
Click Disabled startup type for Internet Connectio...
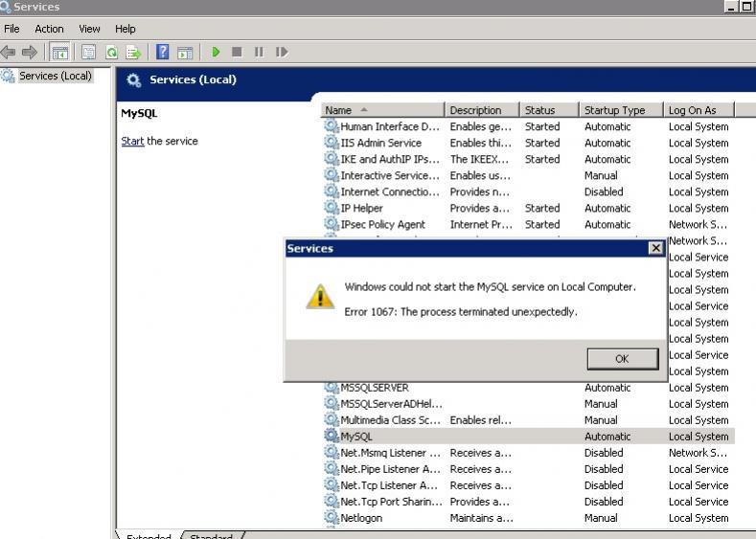(x=604, y=192)
